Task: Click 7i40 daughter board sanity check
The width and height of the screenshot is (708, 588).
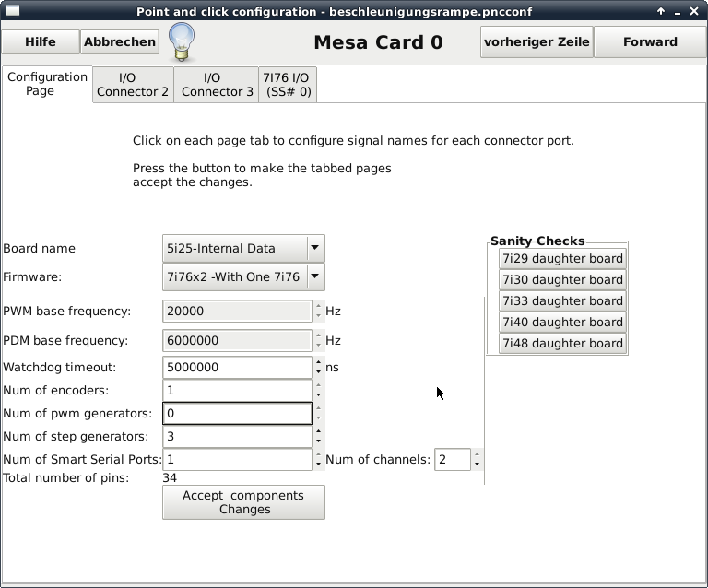Action: point(562,323)
